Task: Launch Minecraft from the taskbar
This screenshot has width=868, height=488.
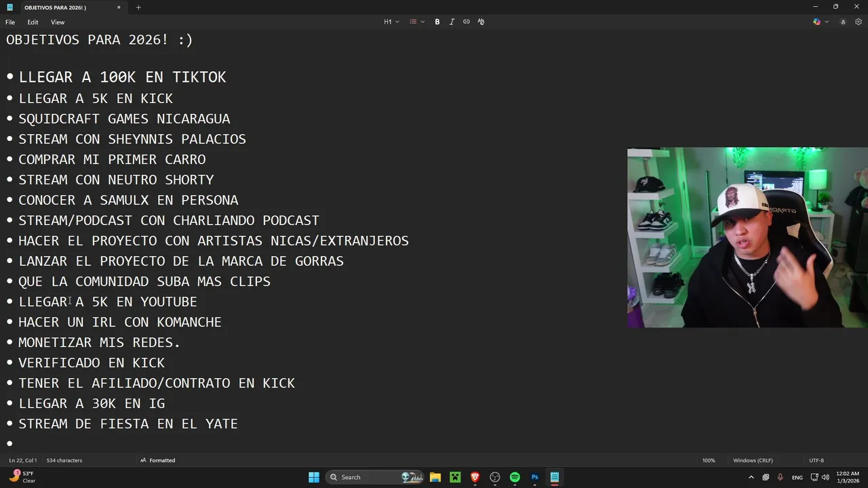Action: pyautogui.click(x=455, y=477)
